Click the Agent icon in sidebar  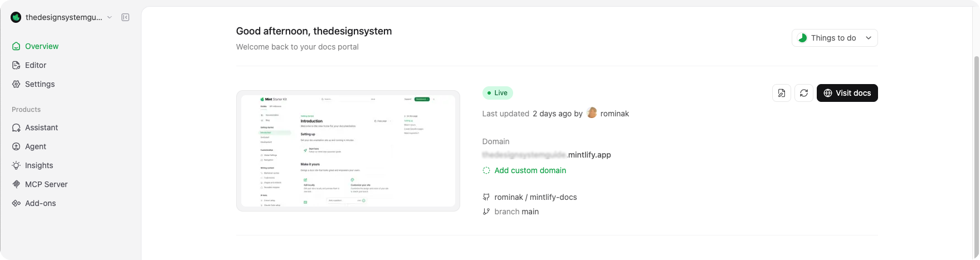[x=16, y=146]
